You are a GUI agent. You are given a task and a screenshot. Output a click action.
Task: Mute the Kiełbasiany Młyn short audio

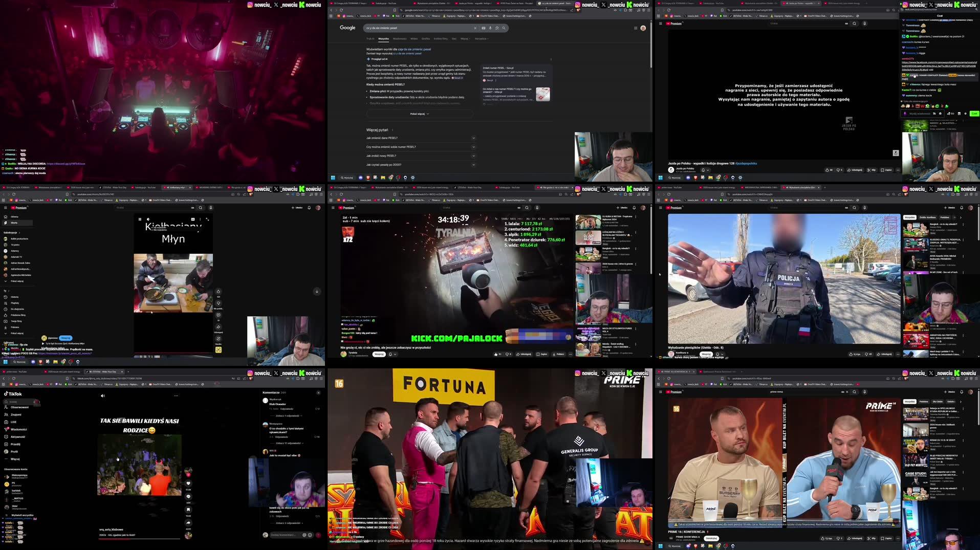pyautogui.click(x=149, y=219)
